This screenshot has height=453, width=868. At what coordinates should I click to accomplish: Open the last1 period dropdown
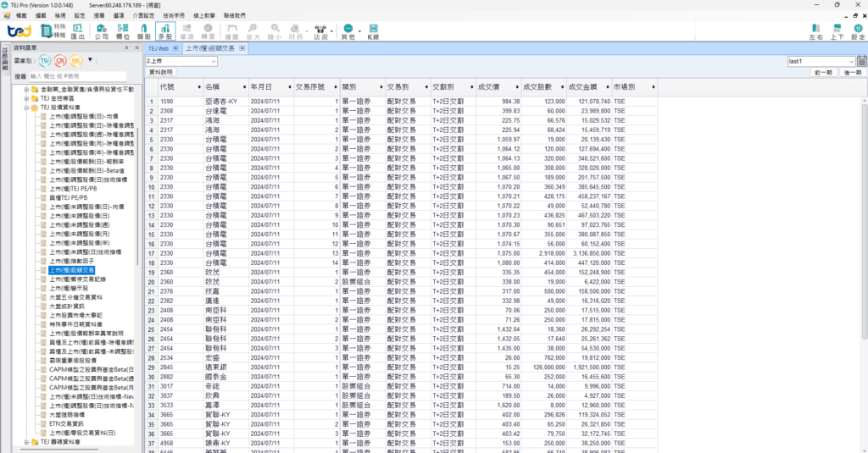pos(821,62)
